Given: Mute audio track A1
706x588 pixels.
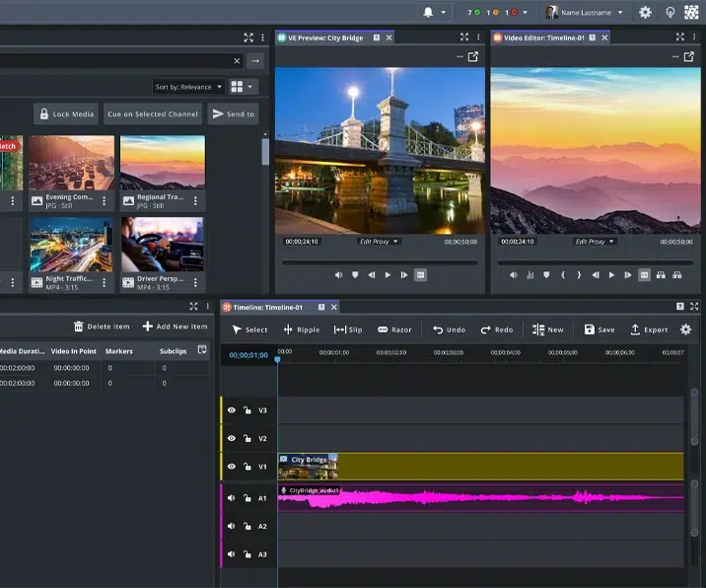Looking at the screenshot, I should point(232,498).
